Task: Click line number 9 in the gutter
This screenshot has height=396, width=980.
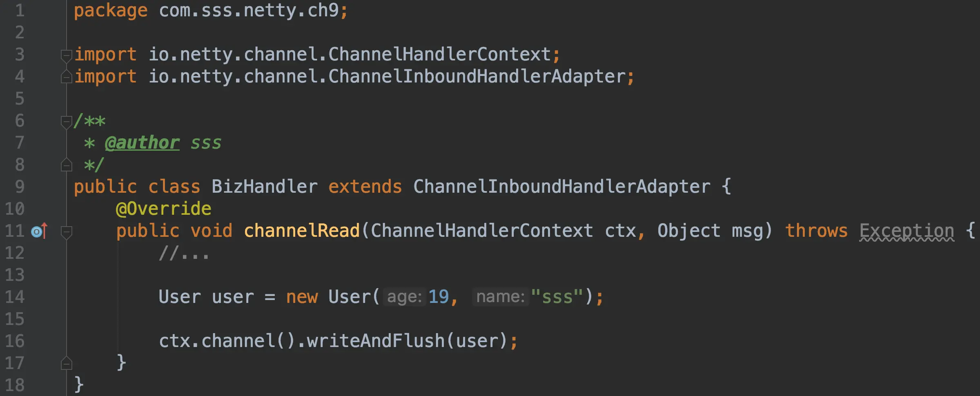Action: [x=20, y=187]
